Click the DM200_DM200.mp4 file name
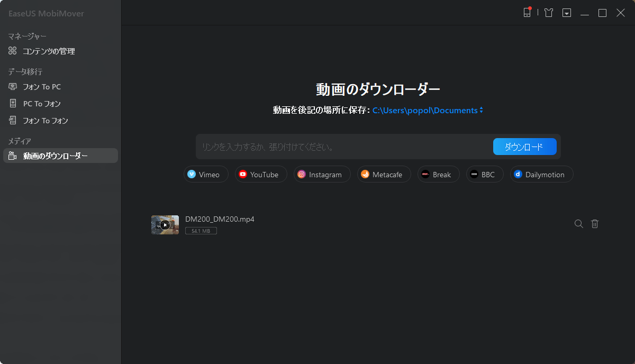 220,219
